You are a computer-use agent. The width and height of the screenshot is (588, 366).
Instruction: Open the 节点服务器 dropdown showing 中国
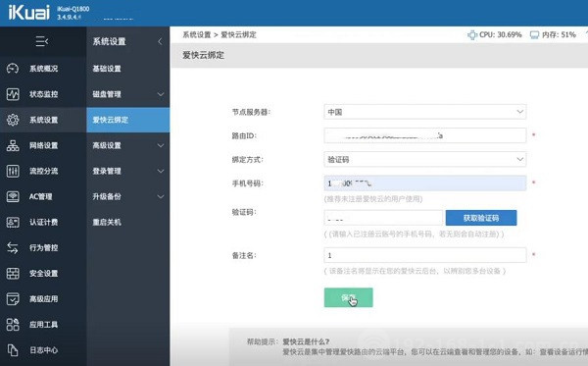(425, 112)
